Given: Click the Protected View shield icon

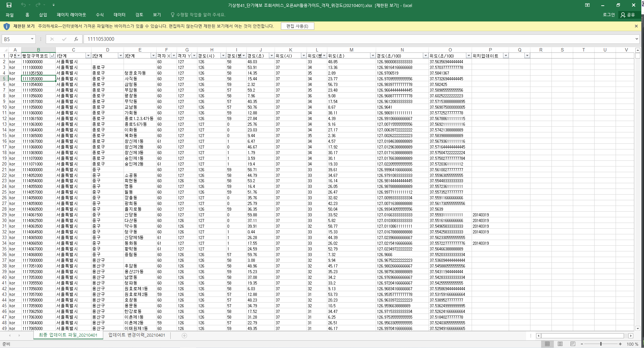Looking at the screenshot, I should pos(6,26).
